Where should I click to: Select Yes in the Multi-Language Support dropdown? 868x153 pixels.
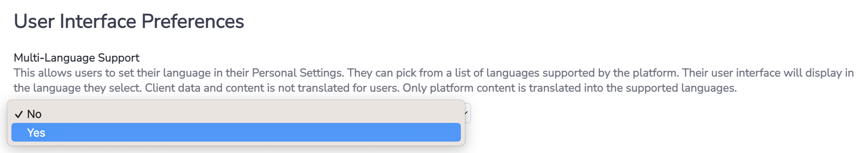coord(236,133)
